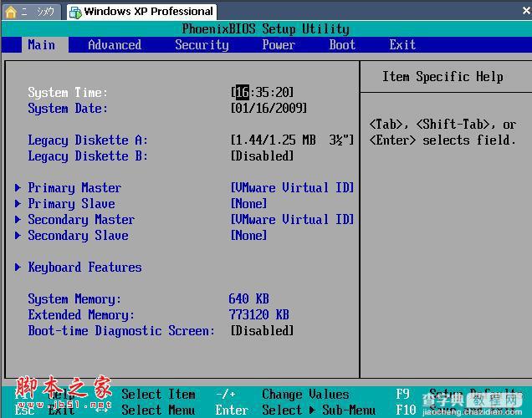This screenshot has width=532, height=418.
Task: Expand the Primary Master arrow
Action: 18,187
